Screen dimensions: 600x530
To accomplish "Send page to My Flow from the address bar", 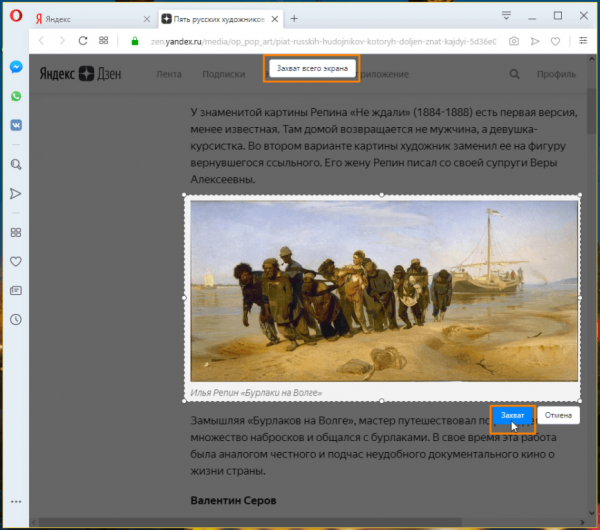I will pyautogui.click(x=535, y=41).
